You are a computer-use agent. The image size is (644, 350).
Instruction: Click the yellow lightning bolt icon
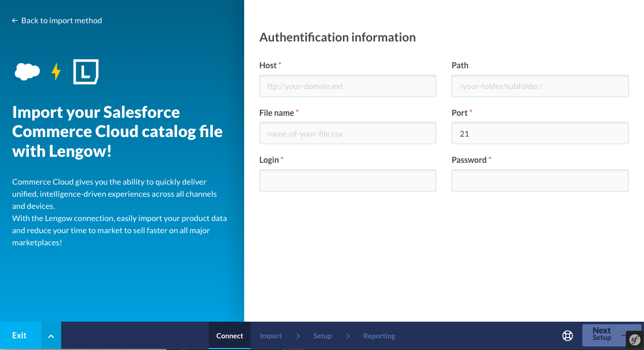pyautogui.click(x=56, y=72)
